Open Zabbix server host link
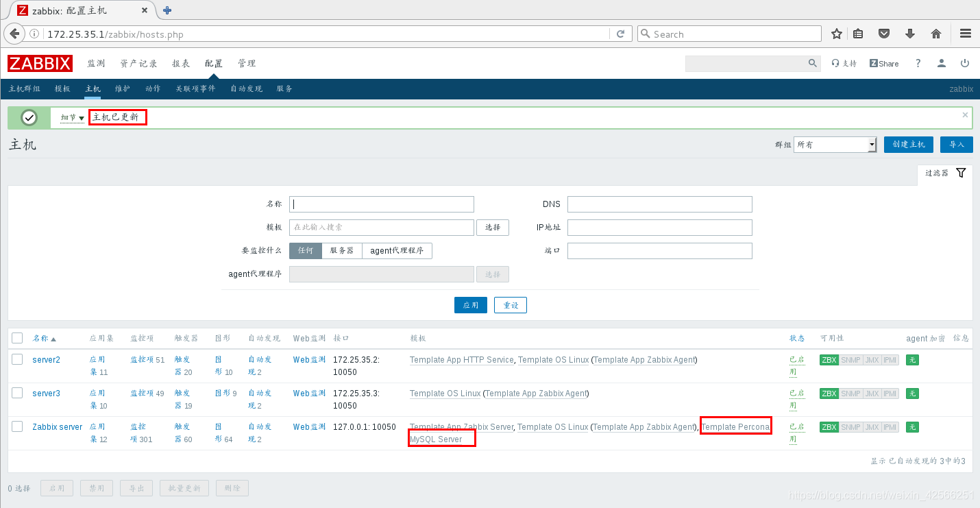The image size is (980, 508). click(x=58, y=427)
